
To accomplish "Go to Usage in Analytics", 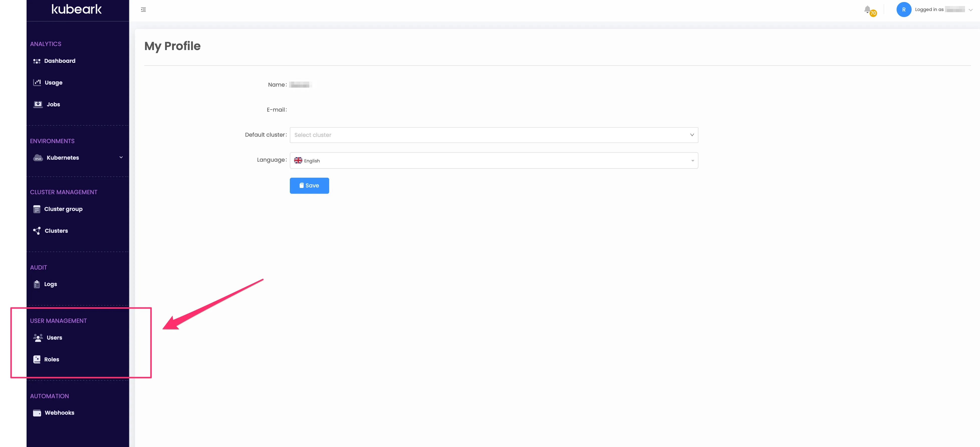I will (x=54, y=83).
